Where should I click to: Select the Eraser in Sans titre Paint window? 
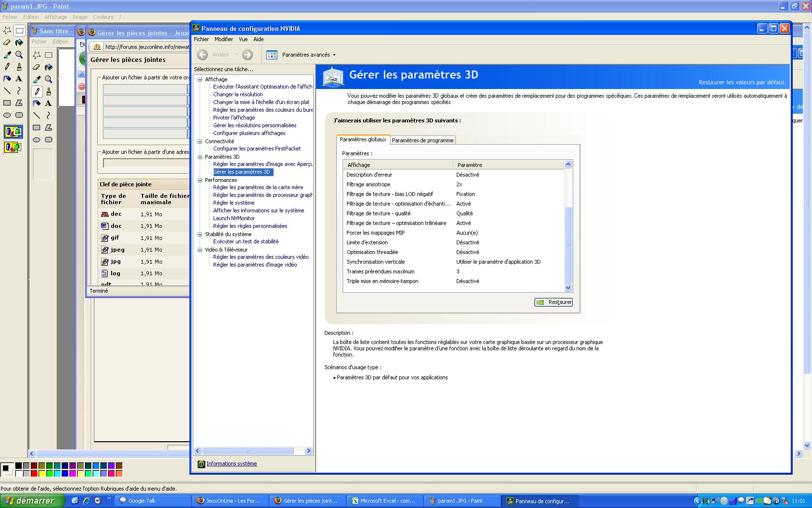click(x=37, y=67)
